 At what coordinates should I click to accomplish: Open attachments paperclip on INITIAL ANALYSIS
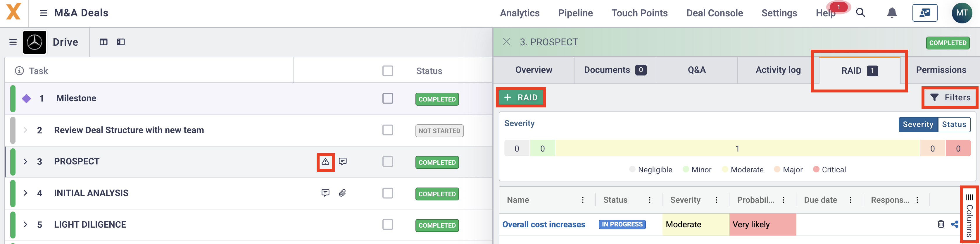coord(342,193)
